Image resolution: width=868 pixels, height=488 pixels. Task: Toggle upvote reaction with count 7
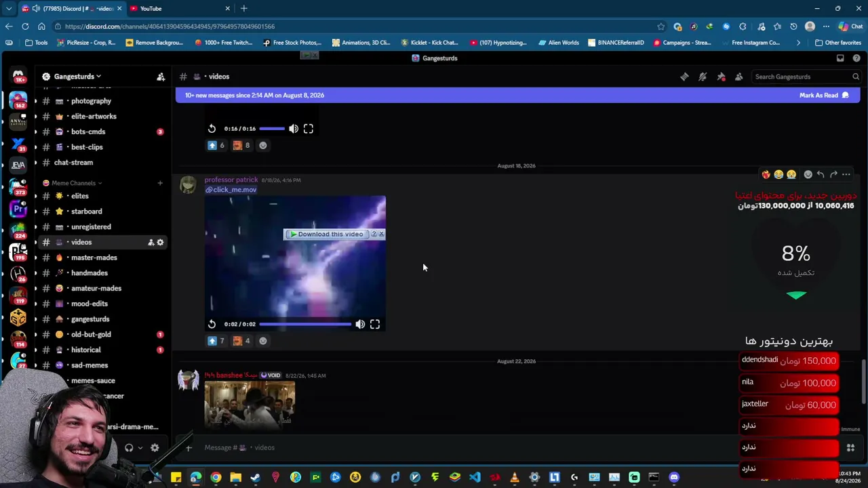pyautogui.click(x=216, y=341)
